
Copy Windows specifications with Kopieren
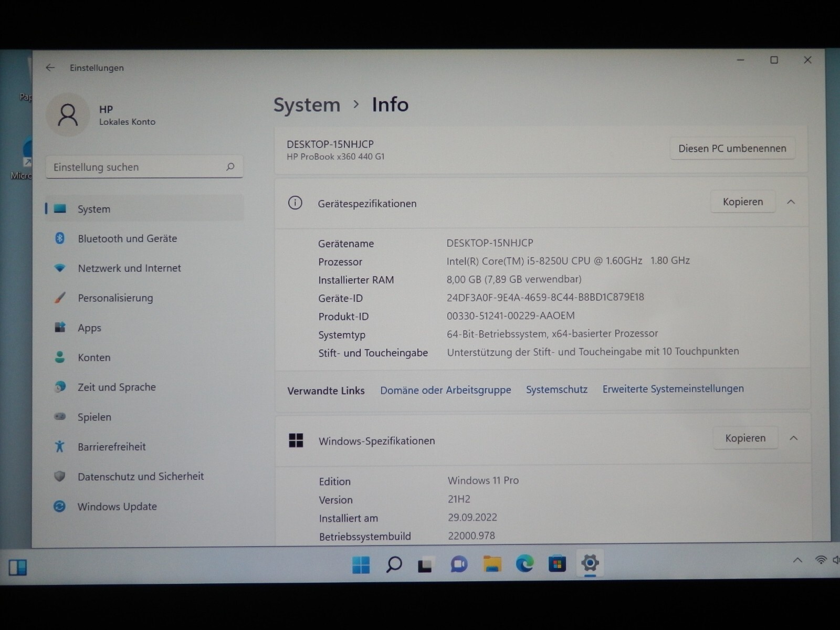pyautogui.click(x=745, y=438)
